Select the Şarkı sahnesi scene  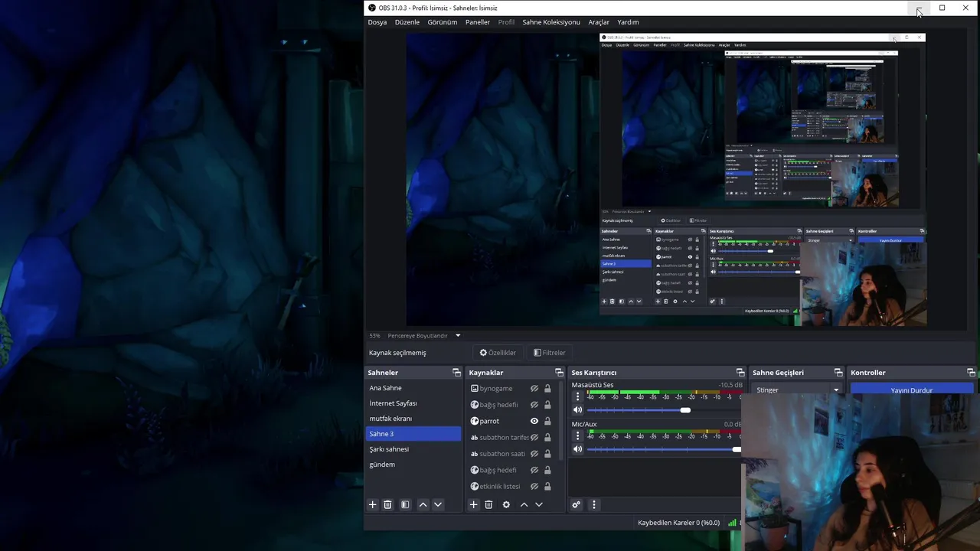tap(413, 449)
